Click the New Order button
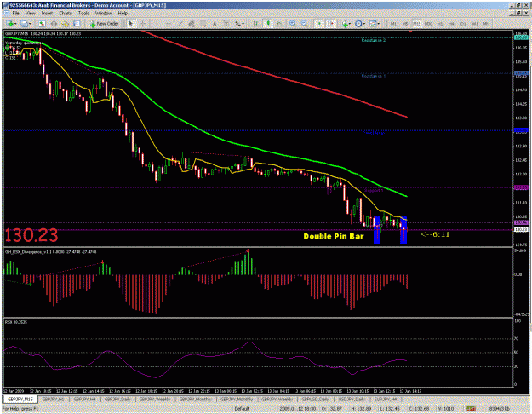Screen dimensions: 532x414 [x=104, y=24]
